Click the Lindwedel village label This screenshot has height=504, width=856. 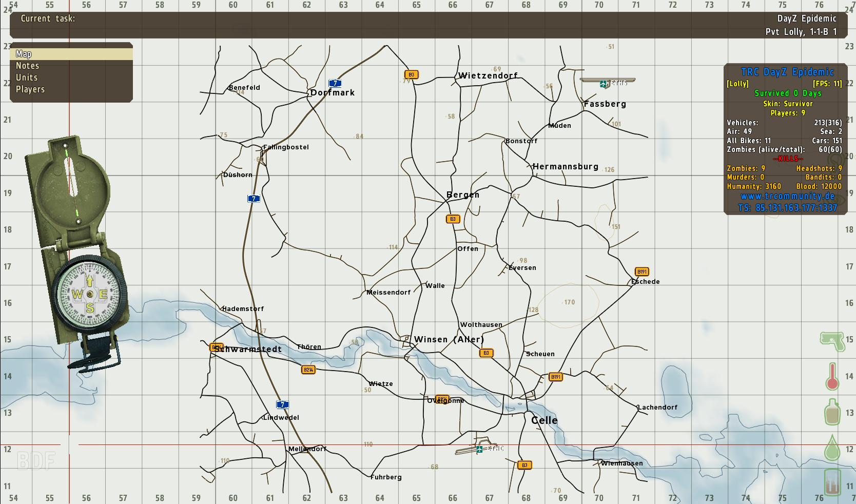click(x=281, y=418)
